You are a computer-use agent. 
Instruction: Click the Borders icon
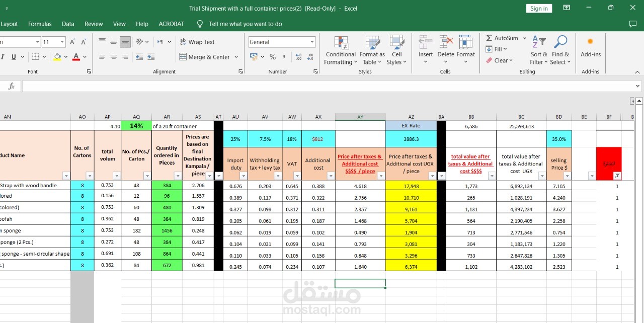coord(36,57)
